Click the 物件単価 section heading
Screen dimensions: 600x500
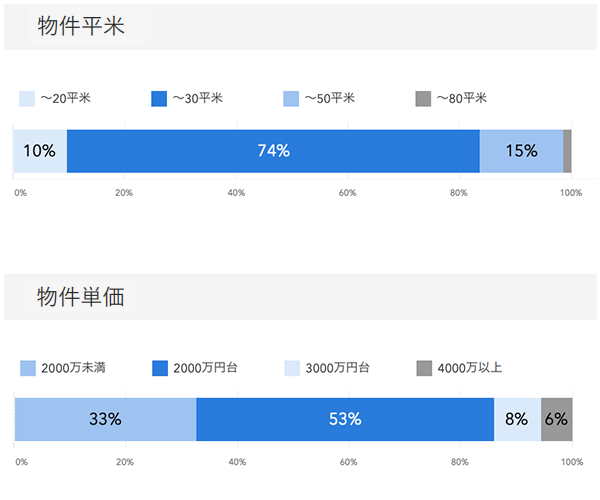point(80,297)
